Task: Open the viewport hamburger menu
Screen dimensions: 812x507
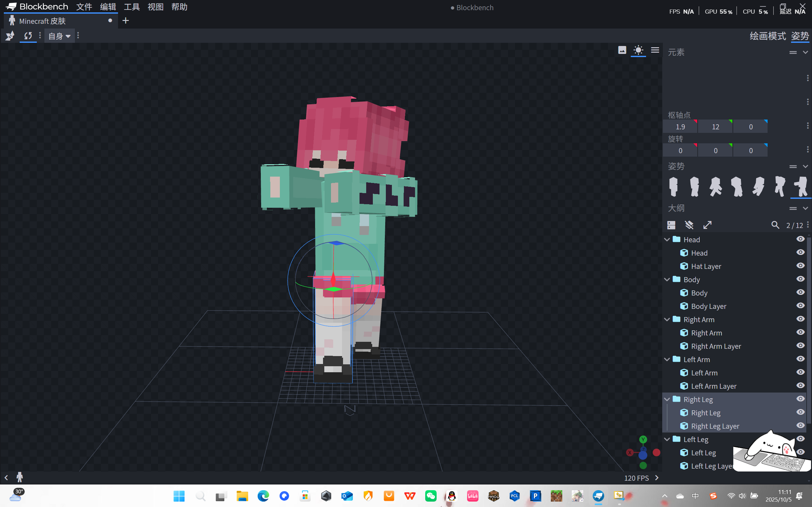Action: point(655,50)
